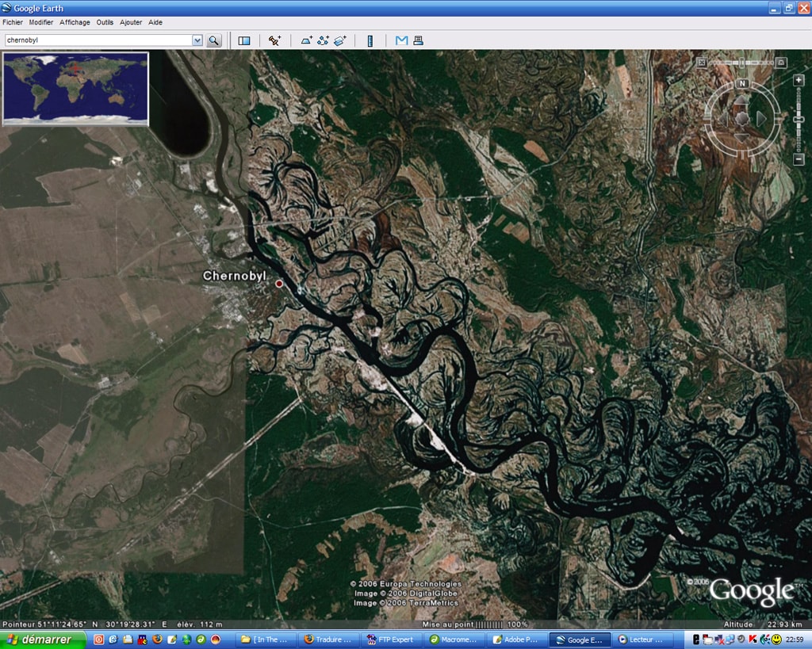Viewport: 812px width, 649px height.
Task: Click the zoom in plus button
Action: pos(799,80)
